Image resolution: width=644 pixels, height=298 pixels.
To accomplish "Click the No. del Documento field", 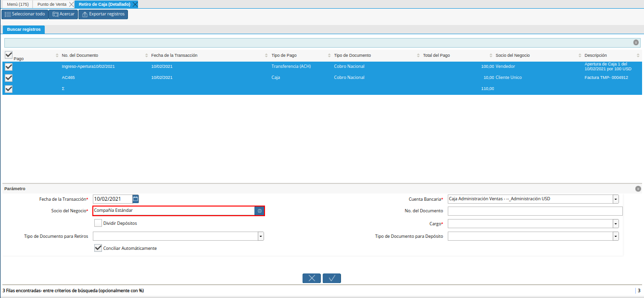I will coord(535,211).
